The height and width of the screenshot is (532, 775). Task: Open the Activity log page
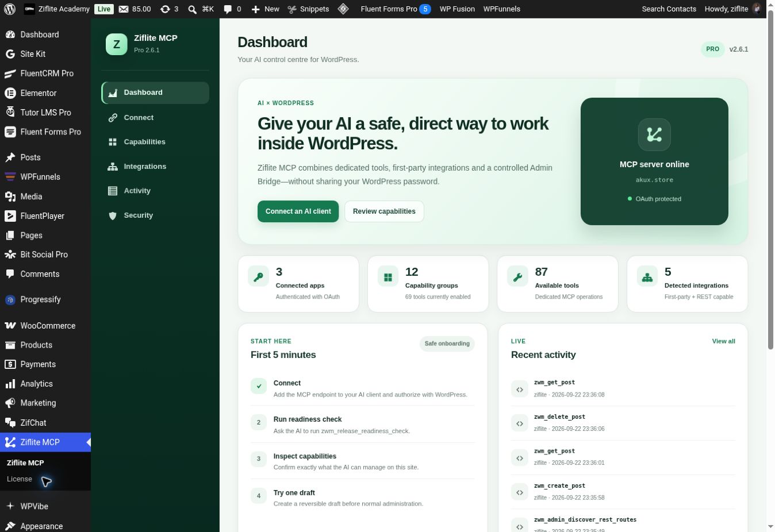tap(155, 191)
